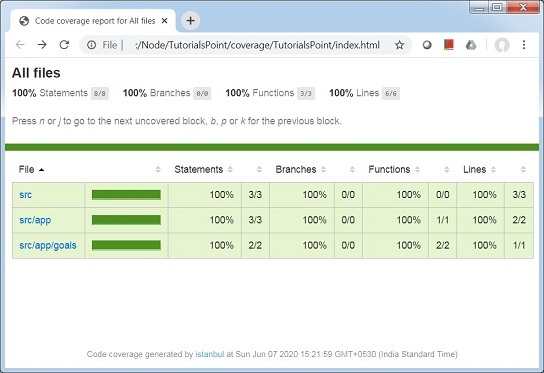Image resolution: width=544 pixels, height=373 pixels.
Task: Click the 3/3 Functions summary badge
Action: click(x=306, y=93)
